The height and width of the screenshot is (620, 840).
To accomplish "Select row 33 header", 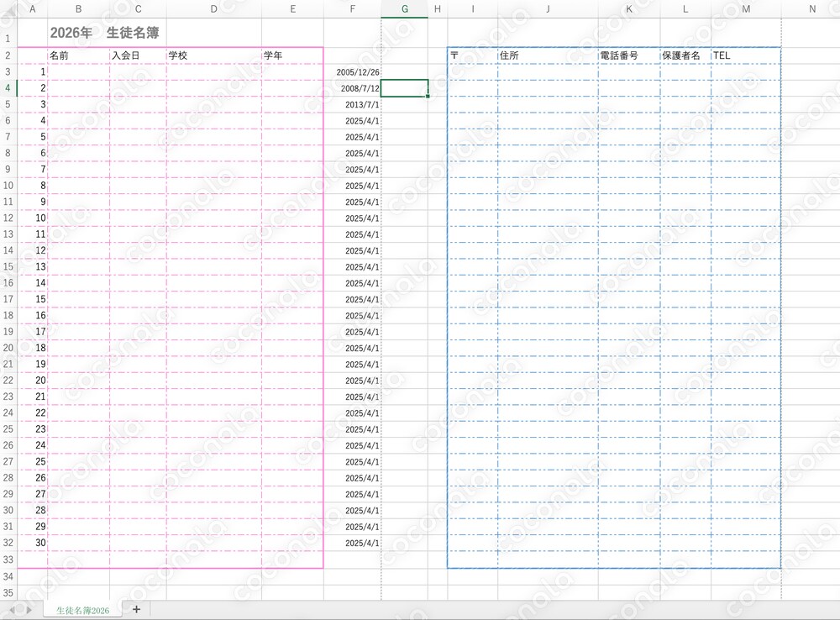I will click(x=8, y=560).
